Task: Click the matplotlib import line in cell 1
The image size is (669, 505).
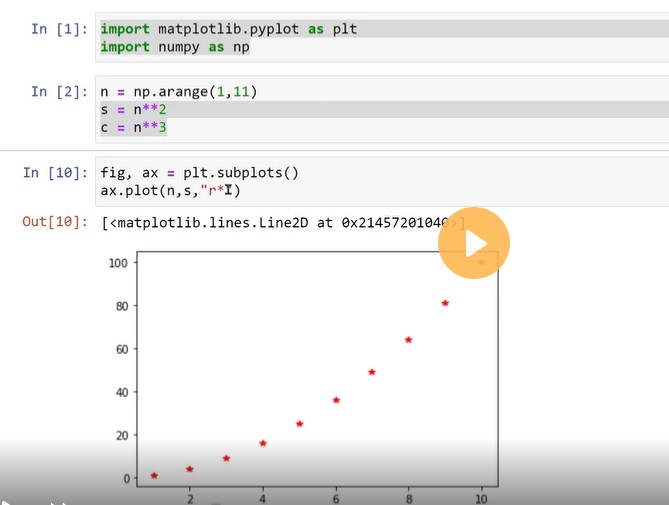Action: [x=228, y=29]
